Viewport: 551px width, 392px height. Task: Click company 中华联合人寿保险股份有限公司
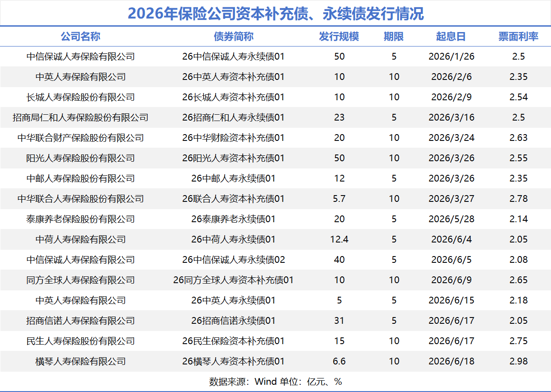coord(80,199)
